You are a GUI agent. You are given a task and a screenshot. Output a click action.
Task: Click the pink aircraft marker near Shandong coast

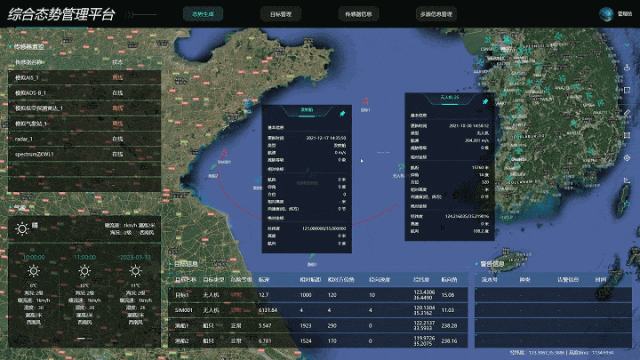[224, 153]
